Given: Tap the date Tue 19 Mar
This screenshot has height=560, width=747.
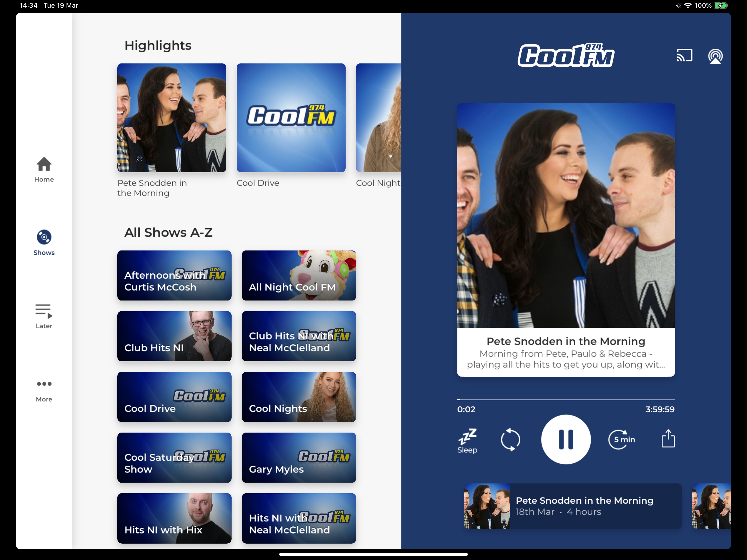Looking at the screenshot, I should 61,5.
